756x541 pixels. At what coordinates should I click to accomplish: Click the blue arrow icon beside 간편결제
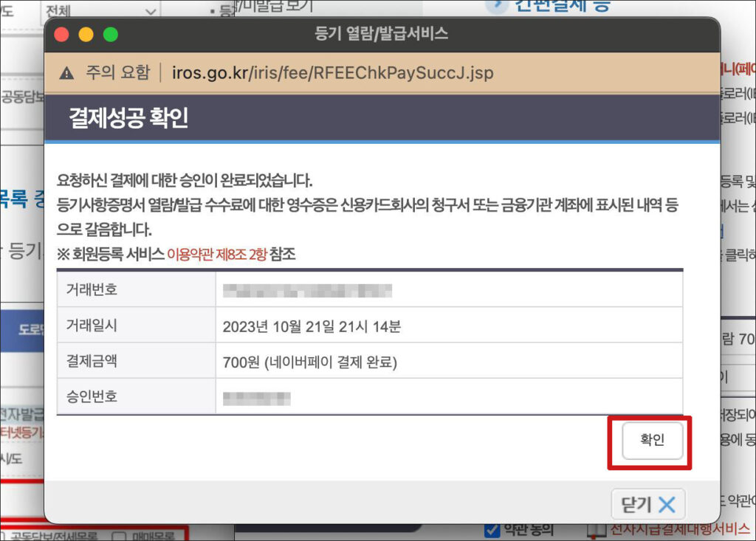point(496,6)
